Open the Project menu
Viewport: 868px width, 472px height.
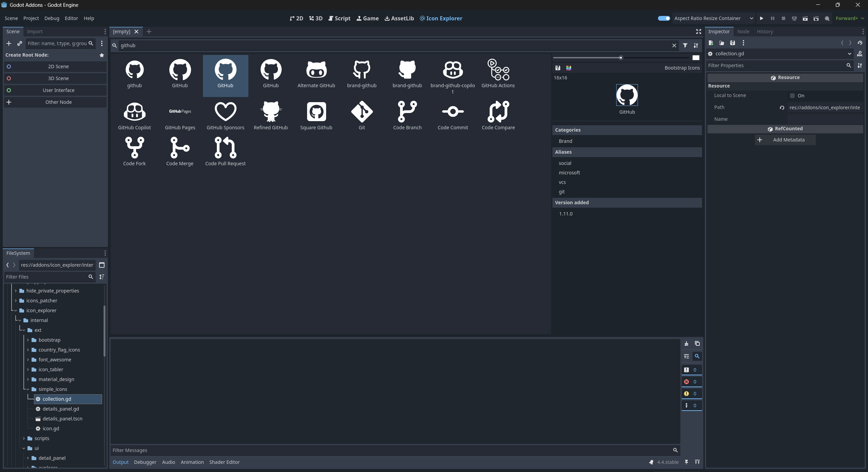point(31,18)
